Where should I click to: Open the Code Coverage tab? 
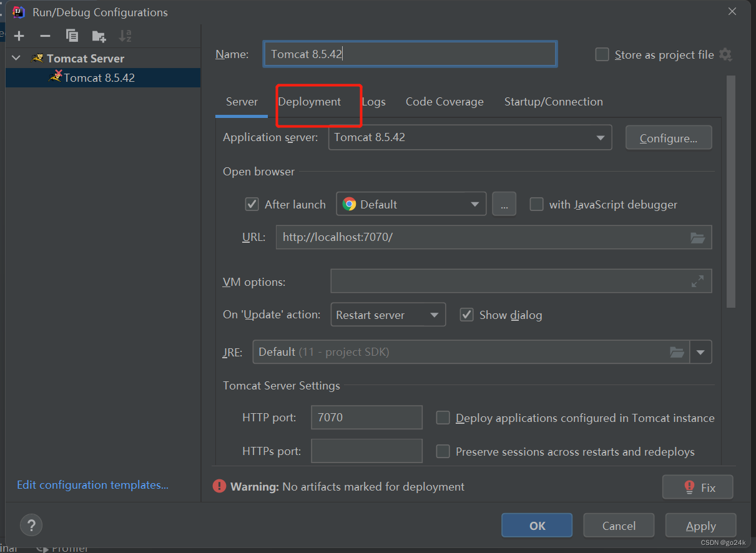click(x=444, y=102)
